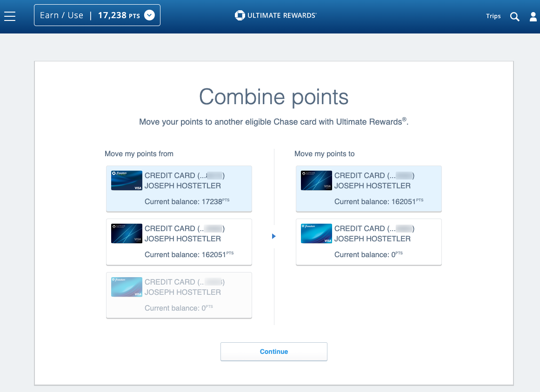Open the Trips menu item
The image size is (540, 392).
(493, 16)
